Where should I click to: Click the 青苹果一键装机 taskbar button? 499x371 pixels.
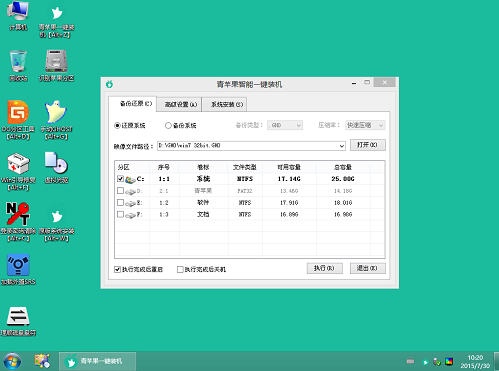pos(97,361)
